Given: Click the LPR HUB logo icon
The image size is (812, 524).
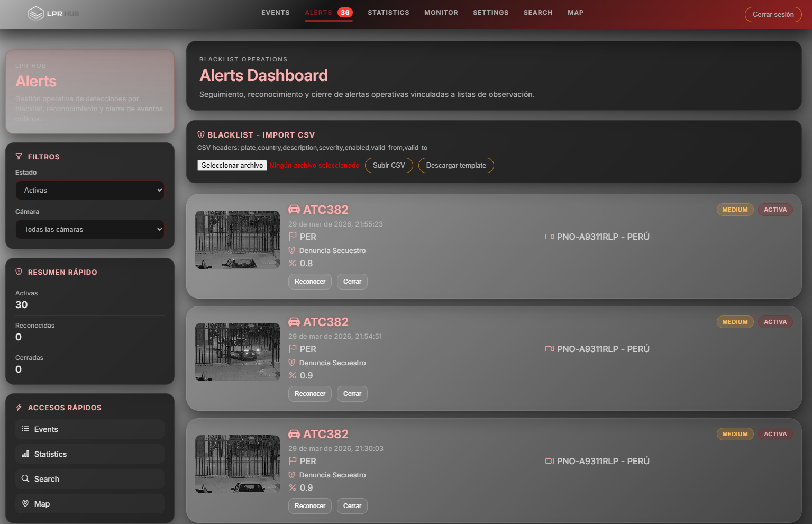Looking at the screenshot, I should [x=35, y=14].
